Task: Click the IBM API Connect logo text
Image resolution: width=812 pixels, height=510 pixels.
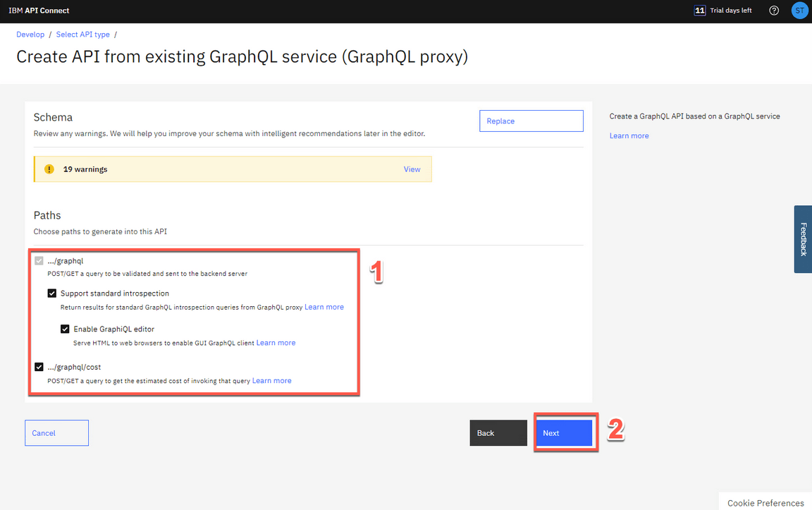Action: 39,11
